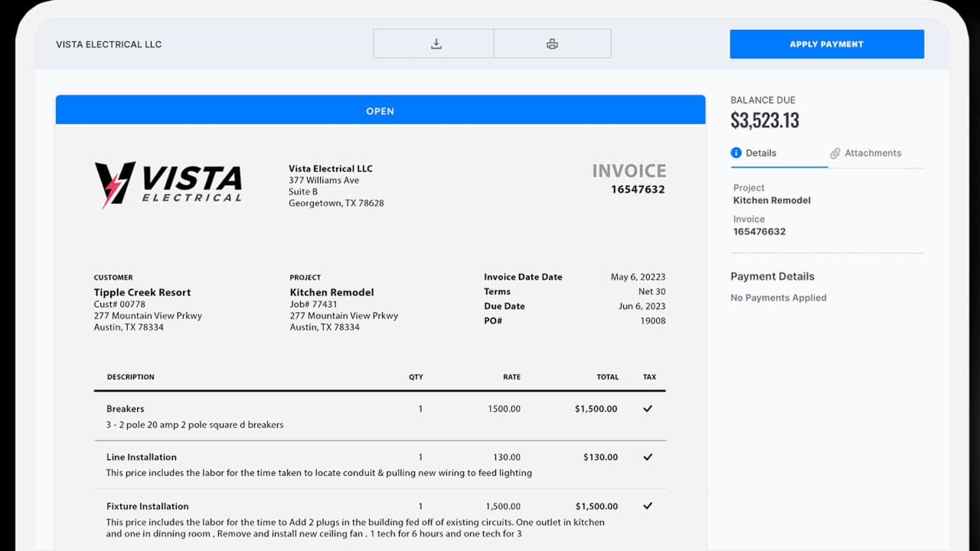This screenshot has width=980, height=551.
Task: Click the tax checkmark for Line Installation
Action: click(x=648, y=457)
